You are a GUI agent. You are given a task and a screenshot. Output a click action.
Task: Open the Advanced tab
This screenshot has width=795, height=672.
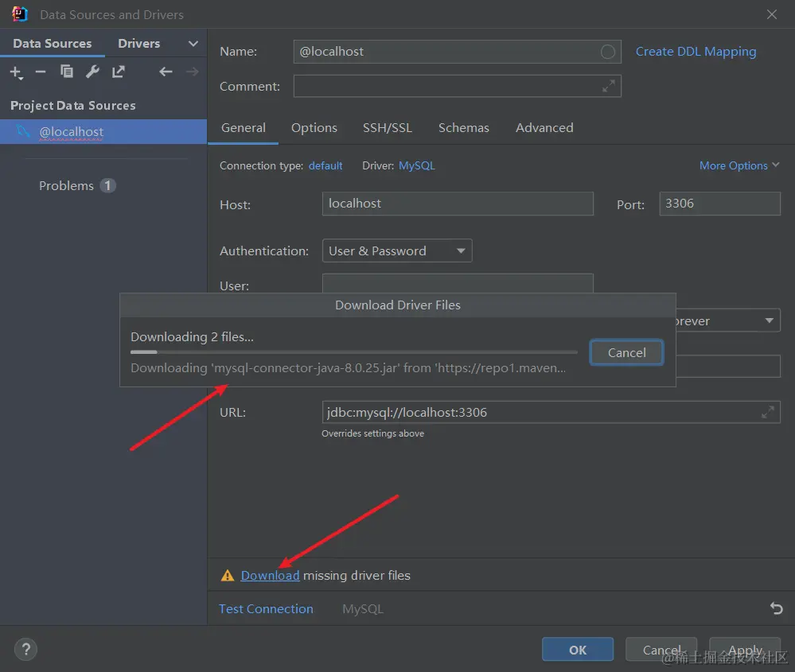click(544, 128)
